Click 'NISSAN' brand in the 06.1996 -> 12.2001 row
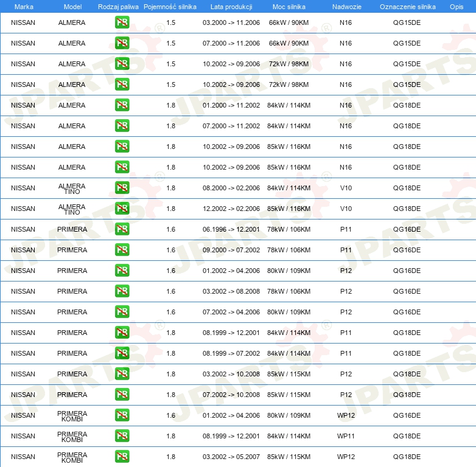 click(23, 229)
